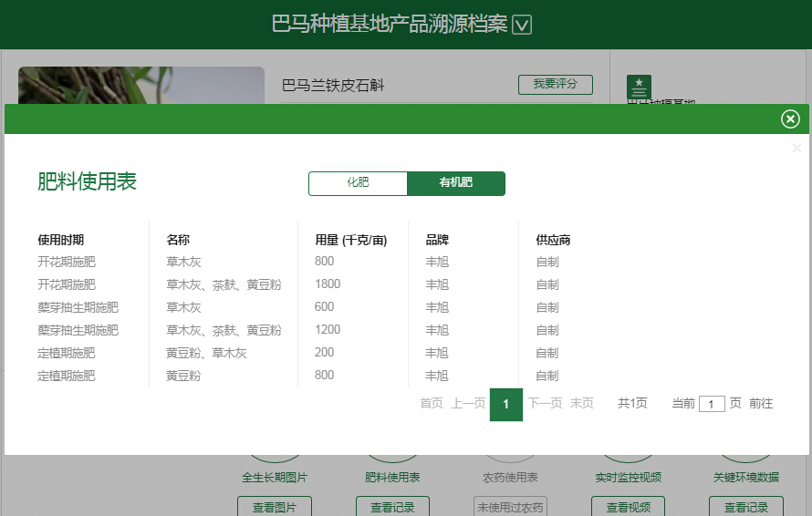Click the product thumbnail image
This screenshot has width=812, height=516.
coord(141,86)
